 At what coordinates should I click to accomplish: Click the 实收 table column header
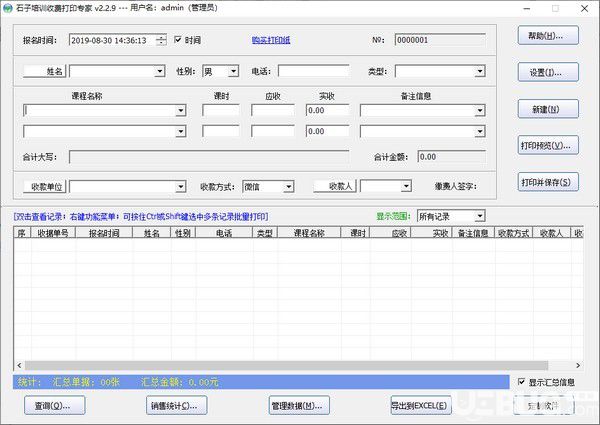[x=431, y=233]
